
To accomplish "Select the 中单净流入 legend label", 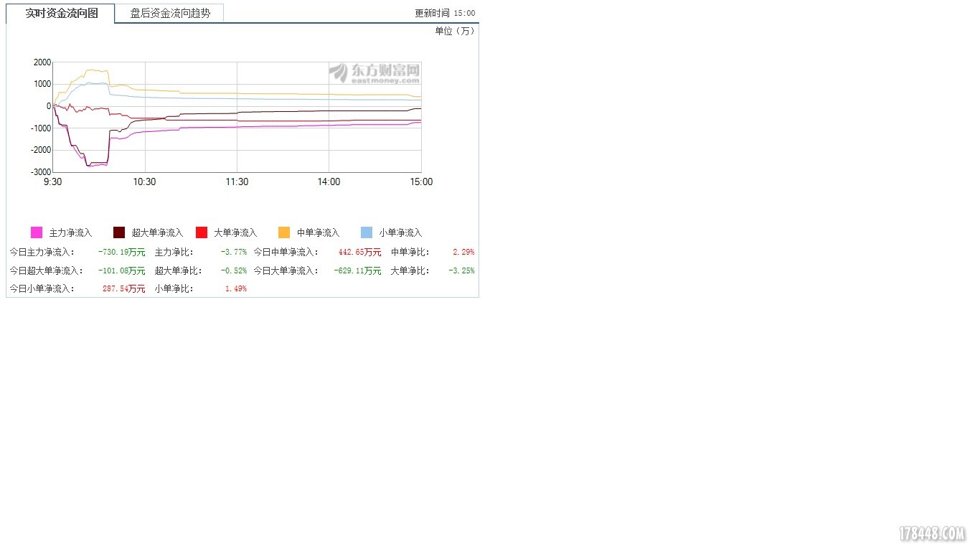I will point(318,233).
